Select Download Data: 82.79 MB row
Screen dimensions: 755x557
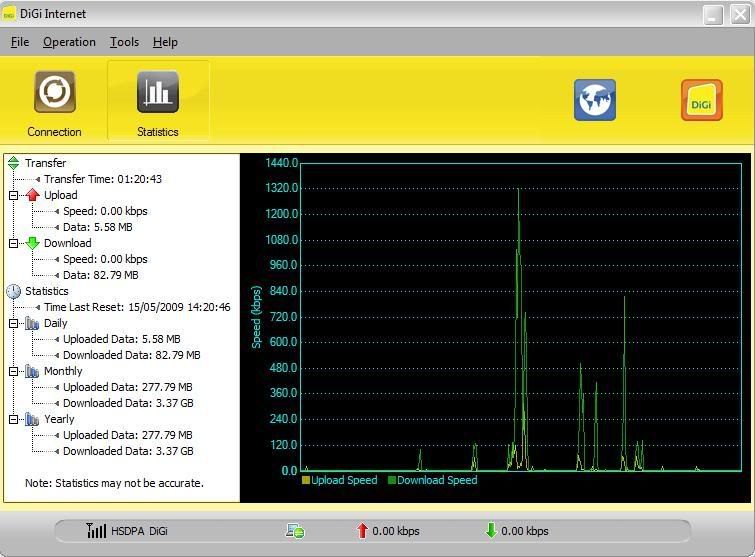click(x=101, y=275)
